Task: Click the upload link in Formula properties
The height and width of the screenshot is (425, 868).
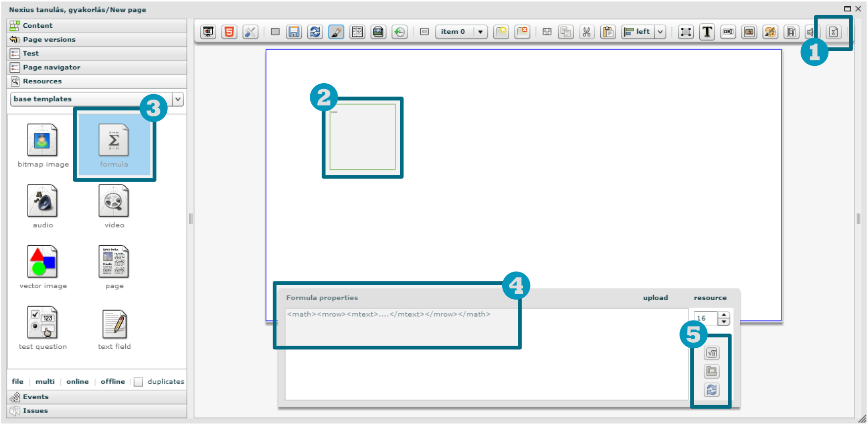Action: click(x=655, y=298)
